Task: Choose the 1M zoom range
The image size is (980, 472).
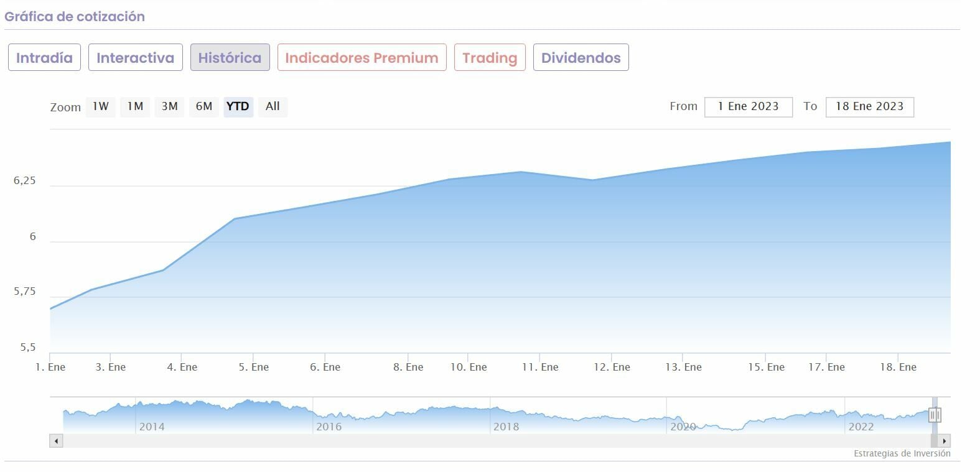Action: pos(135,106)
